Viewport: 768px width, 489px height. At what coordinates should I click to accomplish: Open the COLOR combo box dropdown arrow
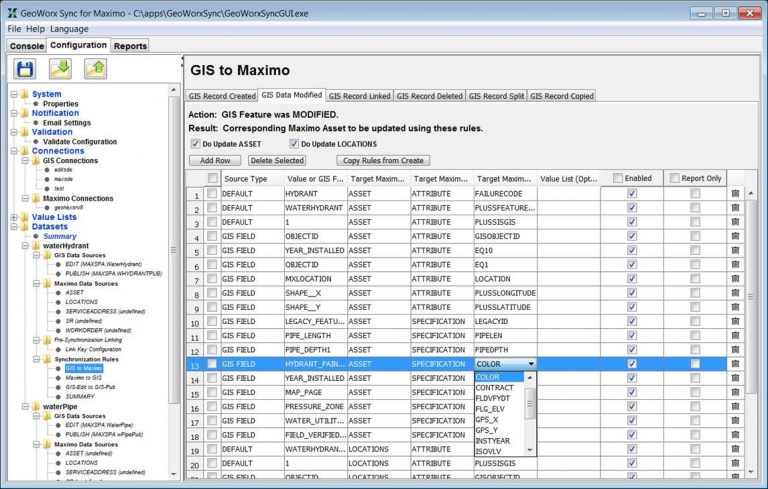(530, 365)
